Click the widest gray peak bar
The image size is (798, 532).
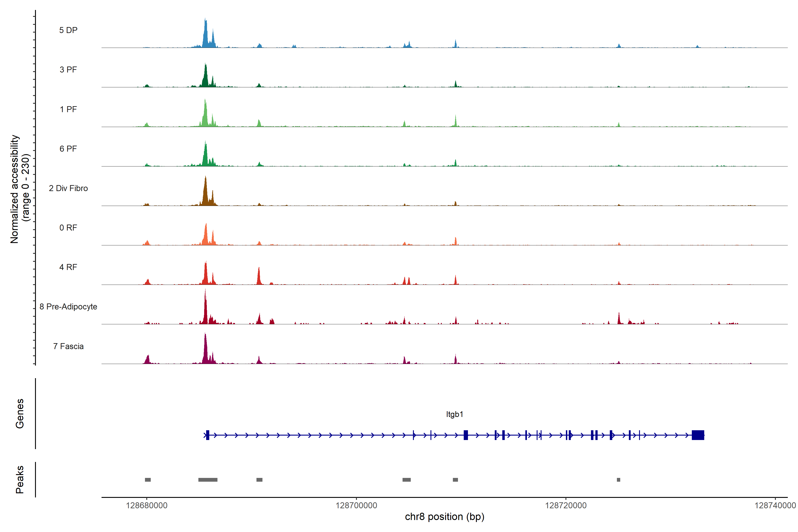point(208,480)
